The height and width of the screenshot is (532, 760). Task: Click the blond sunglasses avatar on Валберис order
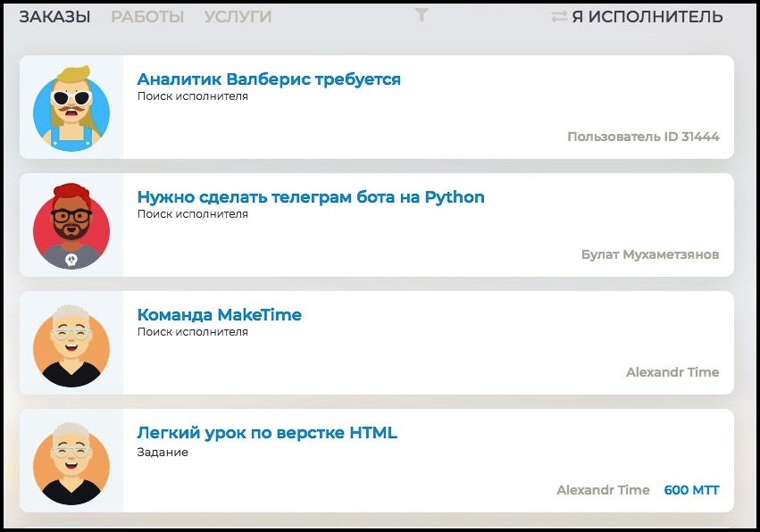tap(71, 107)
